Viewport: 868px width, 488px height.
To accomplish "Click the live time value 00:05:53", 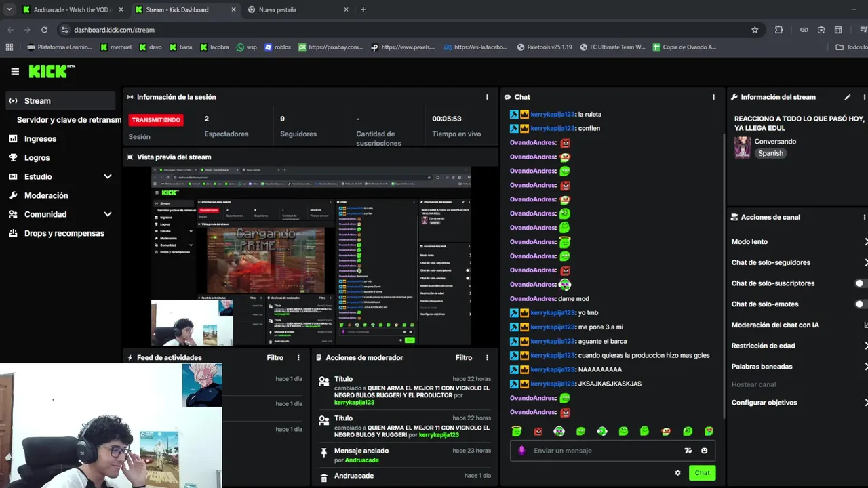I will (x=447, y=119).
